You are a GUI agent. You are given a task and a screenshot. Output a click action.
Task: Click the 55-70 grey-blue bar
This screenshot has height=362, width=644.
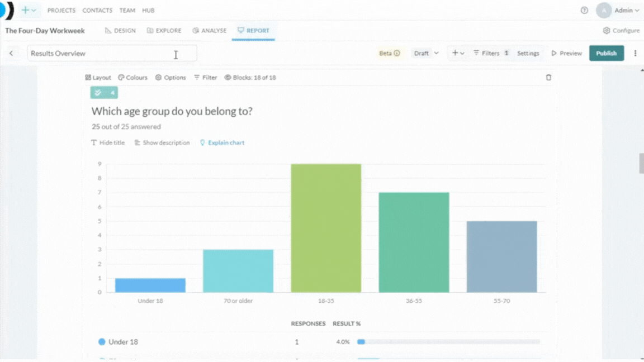(502, 256)
